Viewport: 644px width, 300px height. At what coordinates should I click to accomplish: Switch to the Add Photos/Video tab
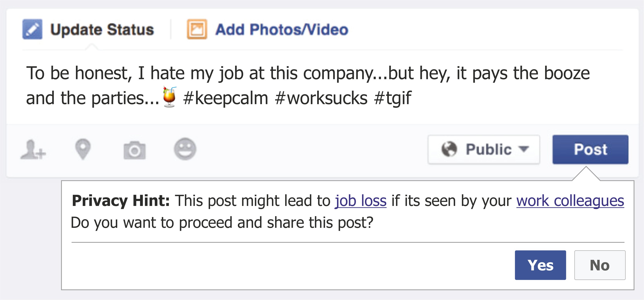pos(281,30)
